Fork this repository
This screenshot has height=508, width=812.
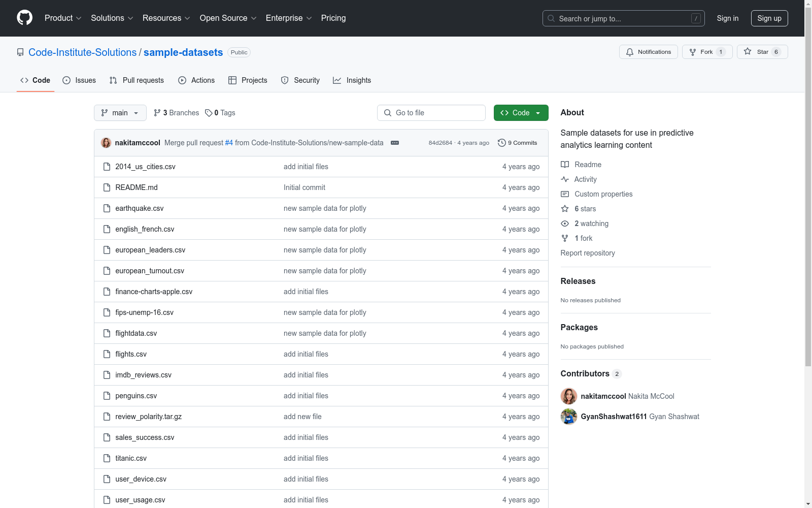pyautogui.click(x=707, y=52)
